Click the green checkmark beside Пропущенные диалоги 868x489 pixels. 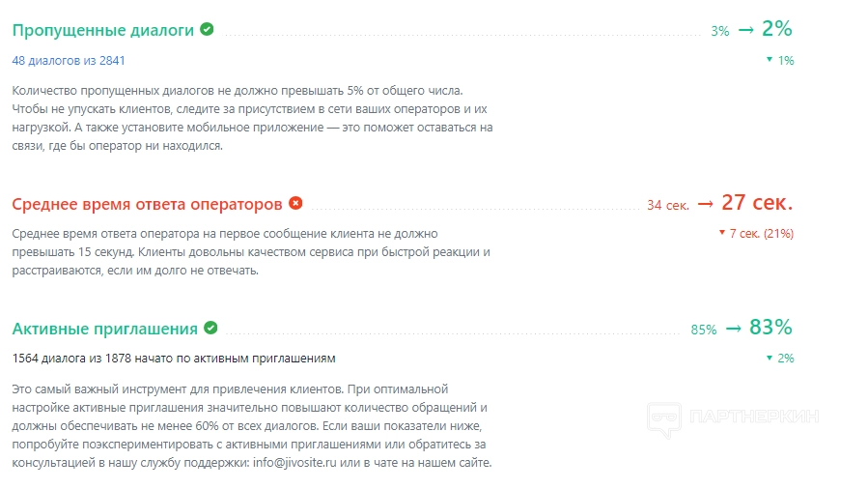coord(207,29)
